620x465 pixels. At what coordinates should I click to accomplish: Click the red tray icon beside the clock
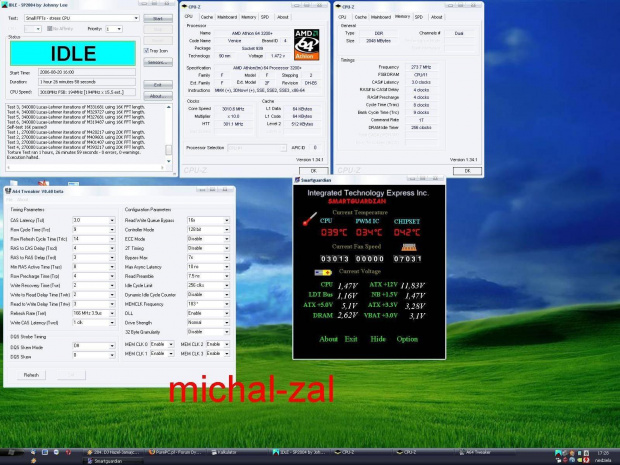[586, 460]
